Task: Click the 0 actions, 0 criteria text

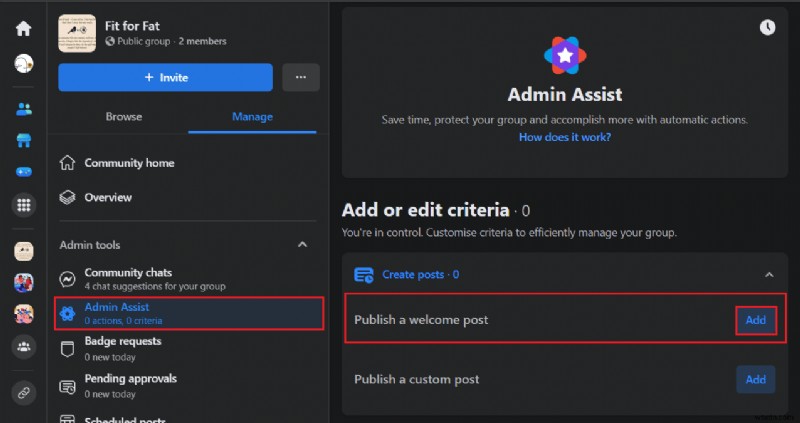Action: point(123,321)
